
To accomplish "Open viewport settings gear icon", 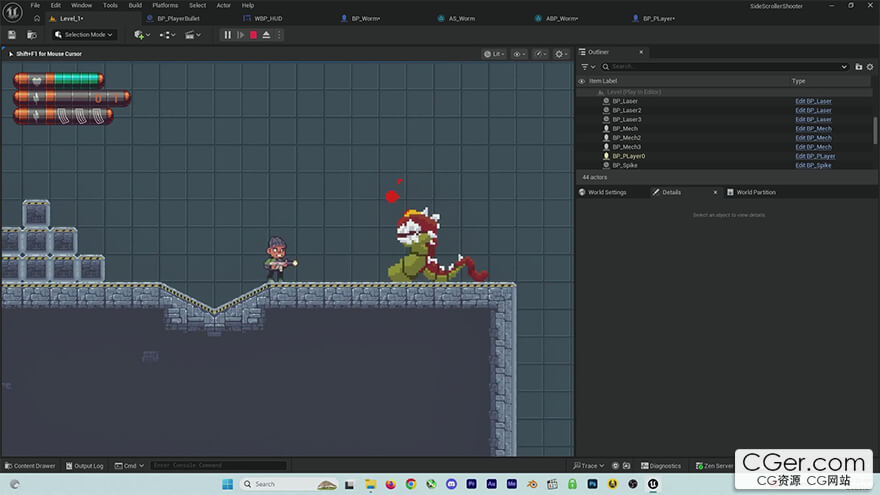I will [x=561, y=54].
